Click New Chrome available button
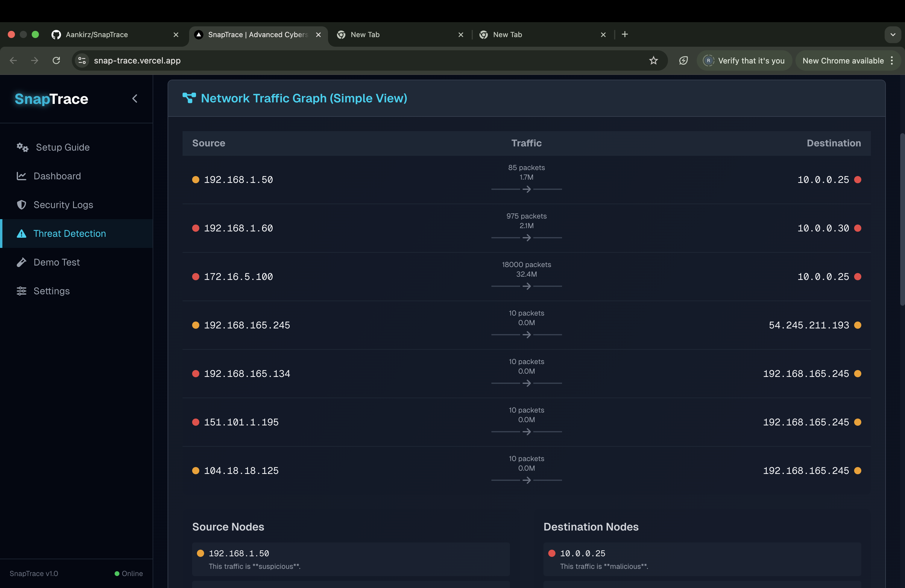905x588 pixels. tap(843, 60)
